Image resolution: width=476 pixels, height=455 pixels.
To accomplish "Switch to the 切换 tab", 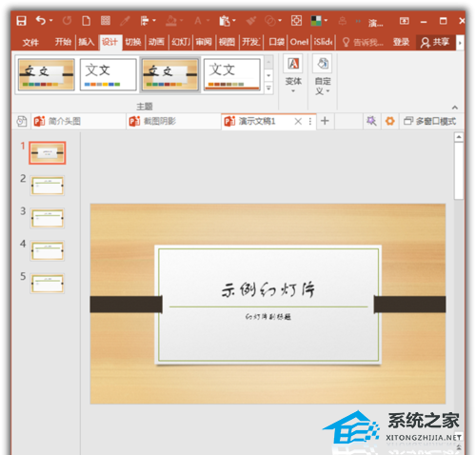I will tap(133, 42).
